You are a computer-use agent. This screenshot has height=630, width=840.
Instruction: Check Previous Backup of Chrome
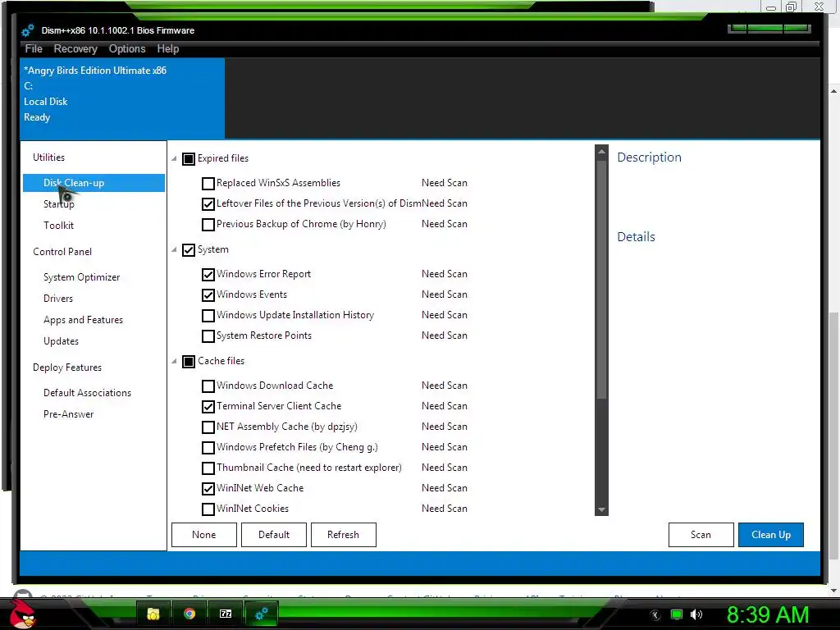tap(208, 225)
